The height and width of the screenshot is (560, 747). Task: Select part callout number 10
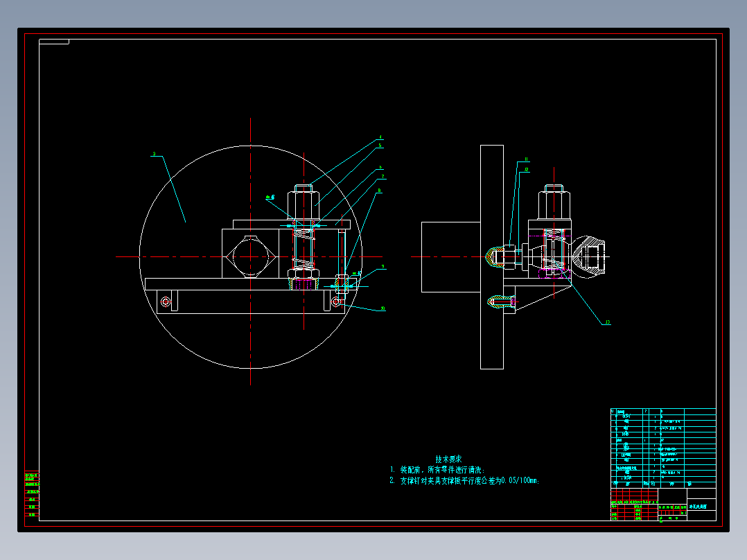[x=383, y=308]
